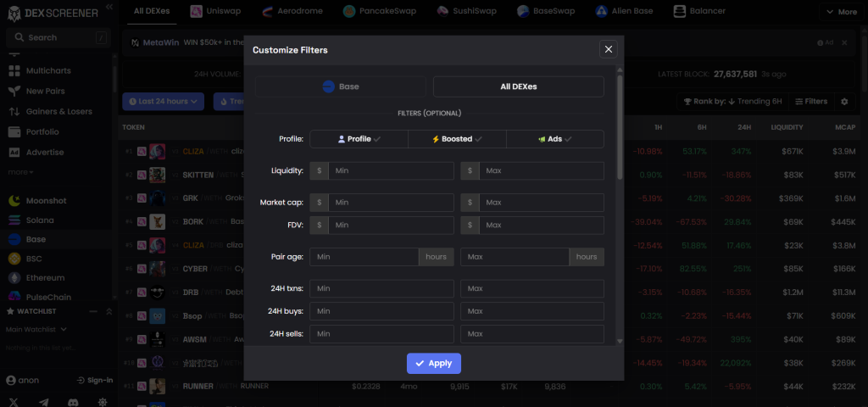
Task: Open the Search box
Action: 58,37
